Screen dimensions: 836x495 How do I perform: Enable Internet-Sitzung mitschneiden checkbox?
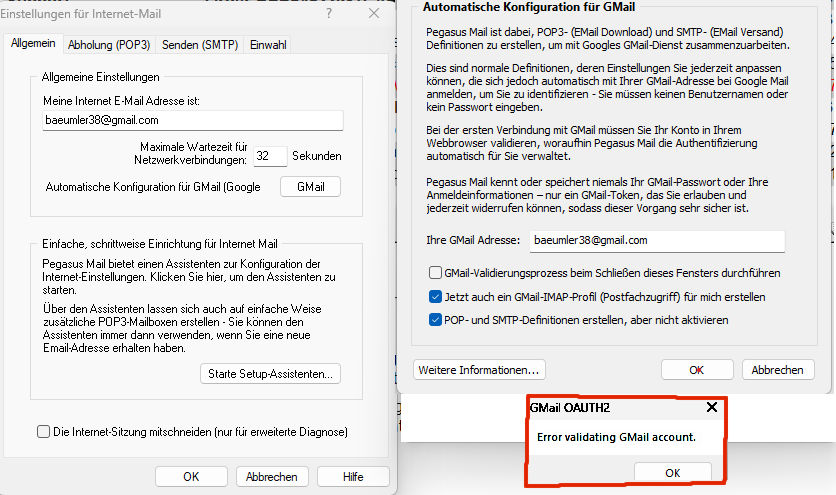click(x=43, y=432)
